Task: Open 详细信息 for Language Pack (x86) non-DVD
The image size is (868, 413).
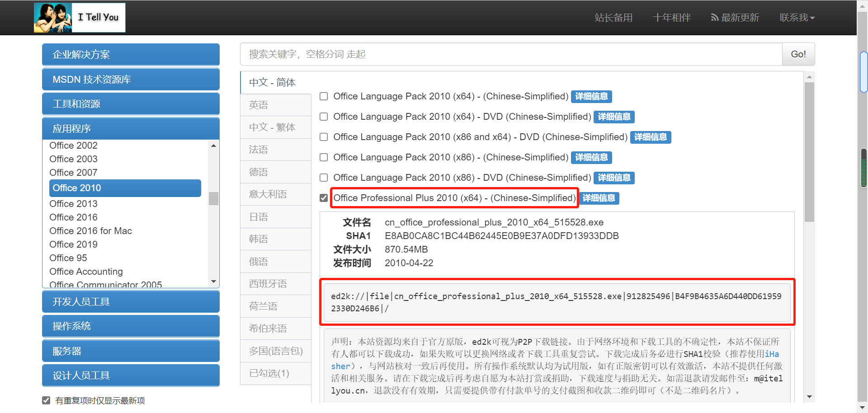Action: click(591, 158)
